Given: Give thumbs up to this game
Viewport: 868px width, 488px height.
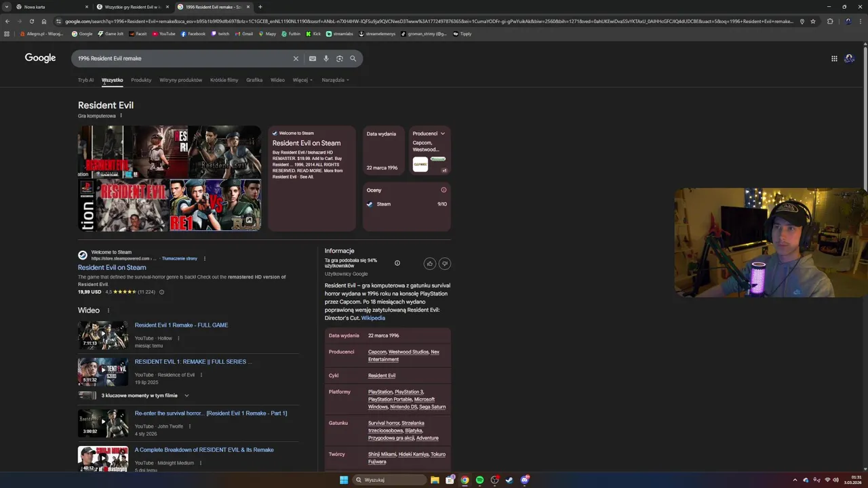Looking at the screenshot, I should [x=430, y=263].
